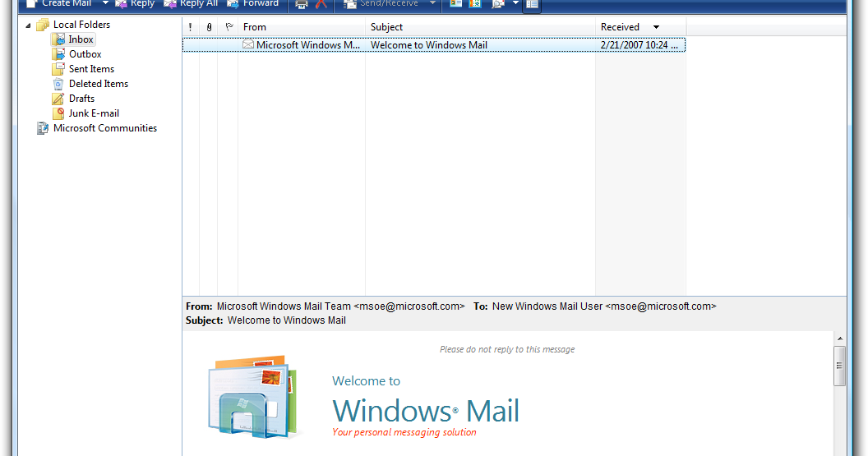Sort messages by Received column
The image size is (868, 456).
coord(641,26)
